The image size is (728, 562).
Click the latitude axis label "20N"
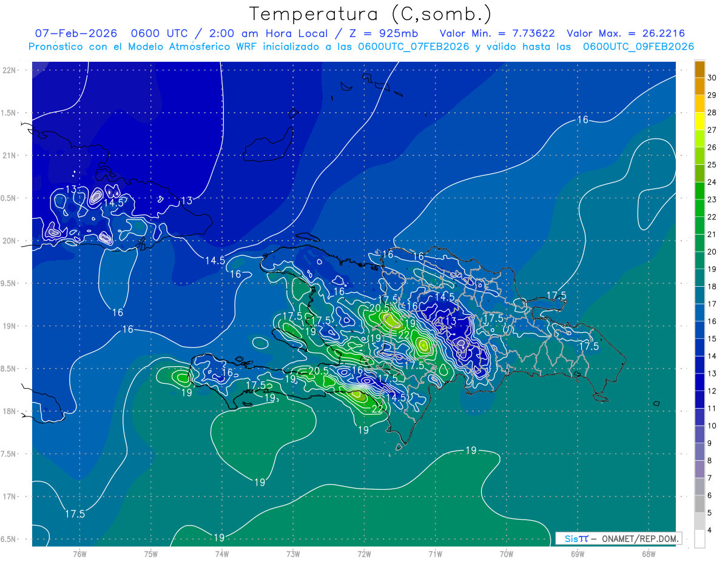click(x=10, y=241)
